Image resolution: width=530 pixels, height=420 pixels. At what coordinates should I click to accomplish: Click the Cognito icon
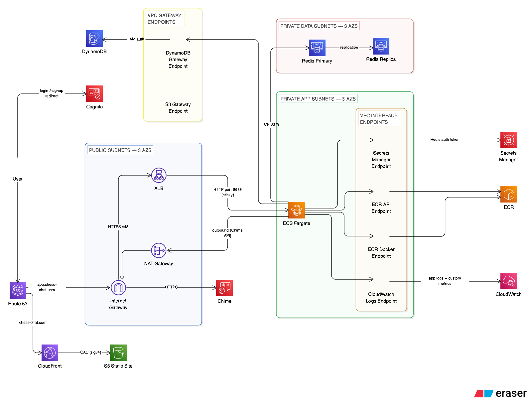pos(94,94)
